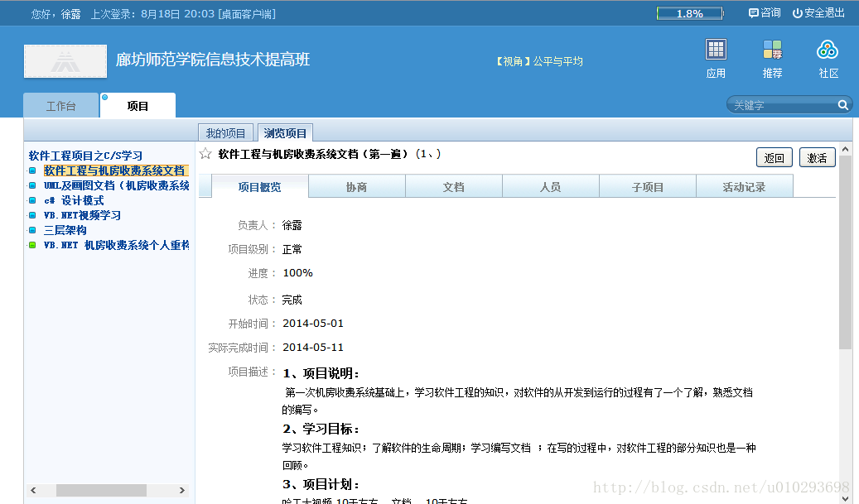Viewport: 859px width, 504px height.
Task: Click the username 徐露 in header
Action: pos(70,14)
